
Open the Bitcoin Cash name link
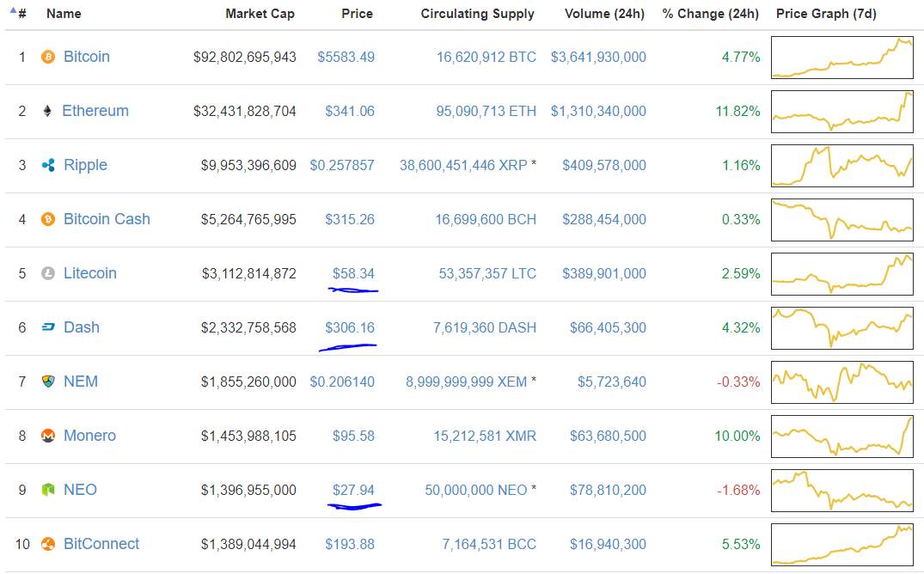pyautogui.click(x=107, y=219)
